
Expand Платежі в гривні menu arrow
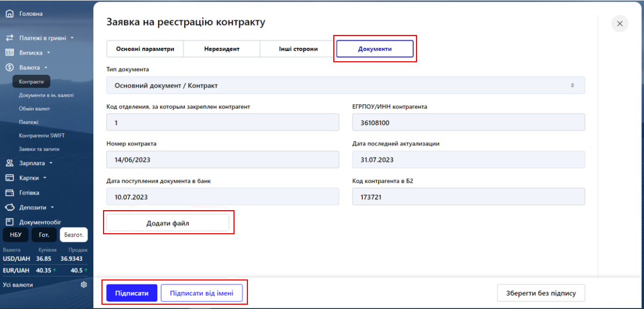coord(72,38)
